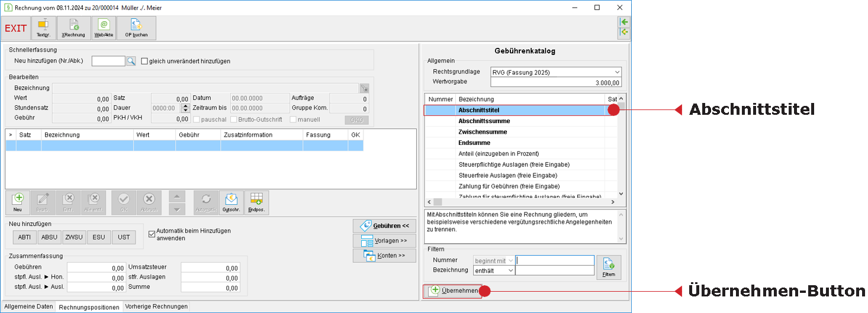868x313 pixels.
Task: Click the GKG button
Action: [356, 120]
